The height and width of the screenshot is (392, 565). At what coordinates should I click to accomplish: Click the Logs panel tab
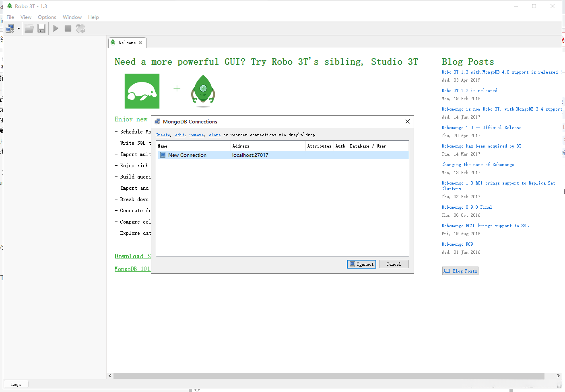pos(16,384)
